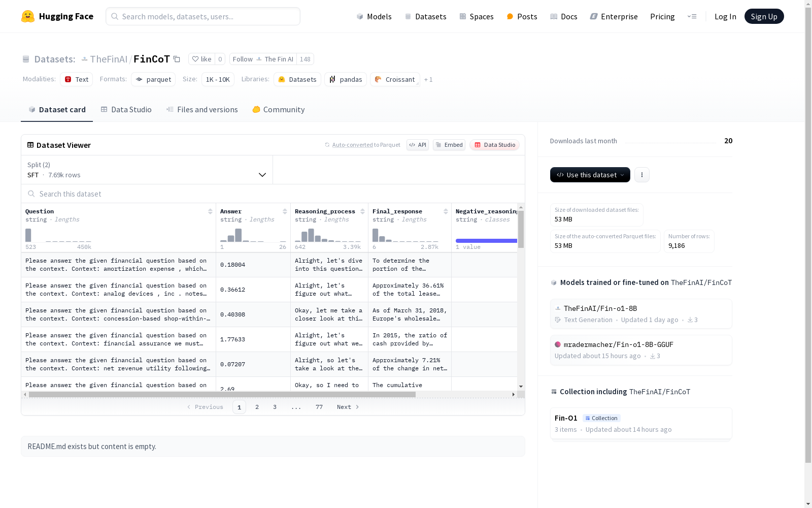
Task: Click the Answer lengths histogram
Action: [253, 235]
